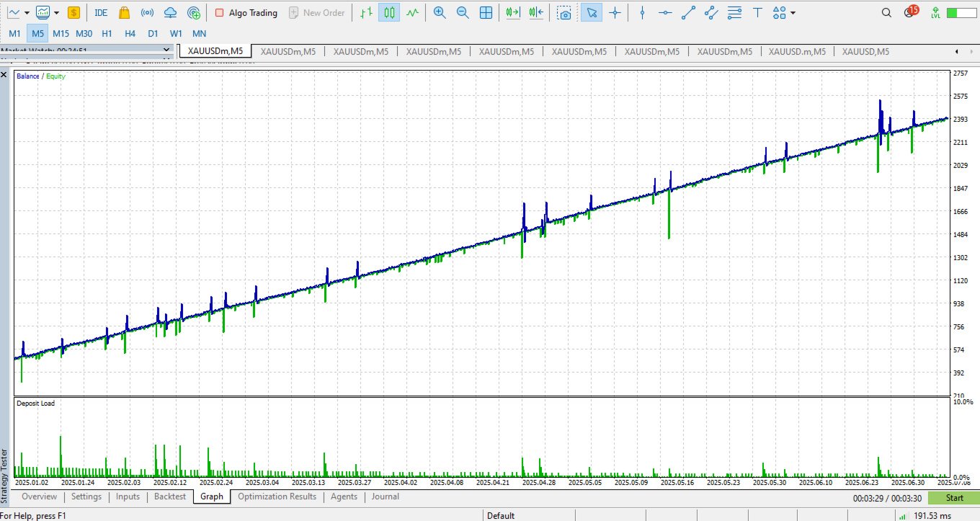Click the New Order button
This screenshot has width=980, height=521.
[316, 12]
